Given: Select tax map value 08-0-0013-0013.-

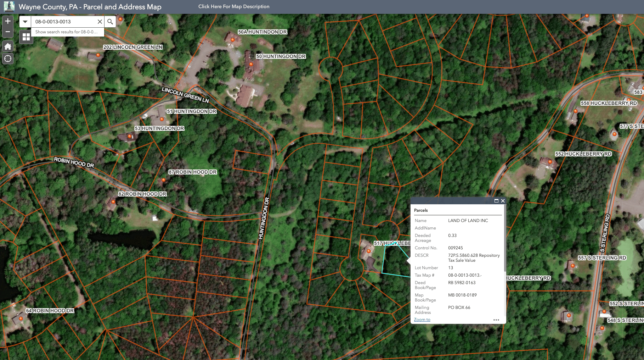Looking at the screenshot, I should pyautogui.click(x=465, y=275).
